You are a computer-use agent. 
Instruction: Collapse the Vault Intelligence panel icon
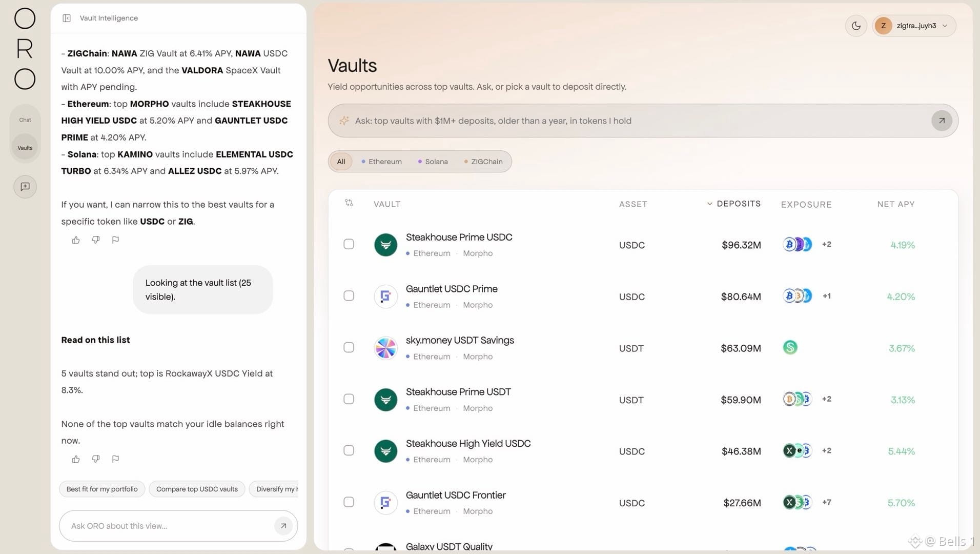67,18
